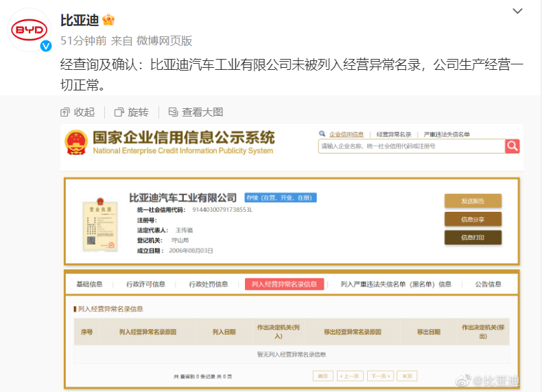
Task: Click the registration authority 坪山局
Action: tap(180, 240)
